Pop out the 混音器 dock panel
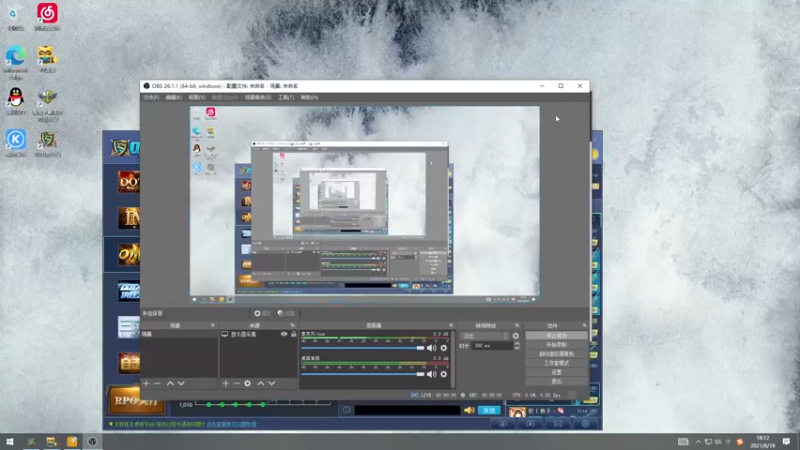800x450 pixels. click(x=451, y=325)
